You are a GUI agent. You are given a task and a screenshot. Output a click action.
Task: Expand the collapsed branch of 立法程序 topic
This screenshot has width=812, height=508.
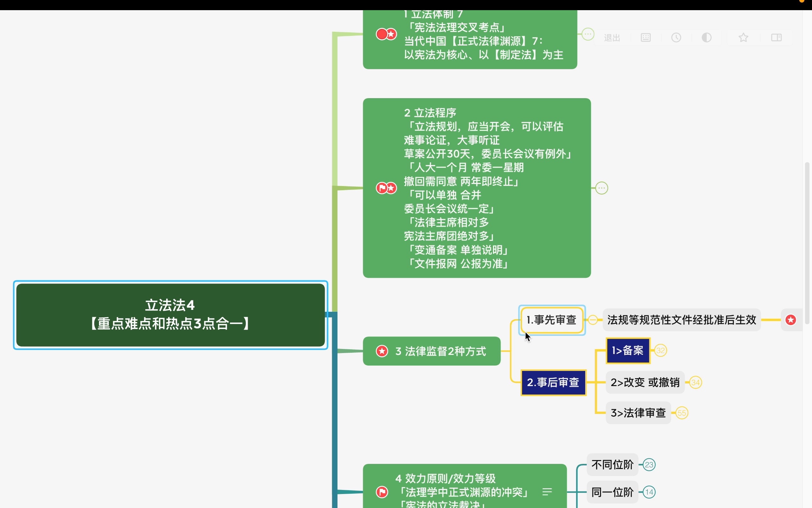602,188
